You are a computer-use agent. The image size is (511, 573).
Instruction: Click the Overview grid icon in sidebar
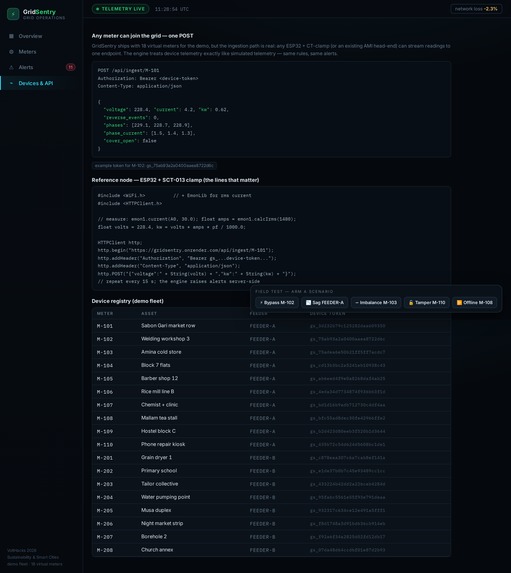tap(11, 36)
